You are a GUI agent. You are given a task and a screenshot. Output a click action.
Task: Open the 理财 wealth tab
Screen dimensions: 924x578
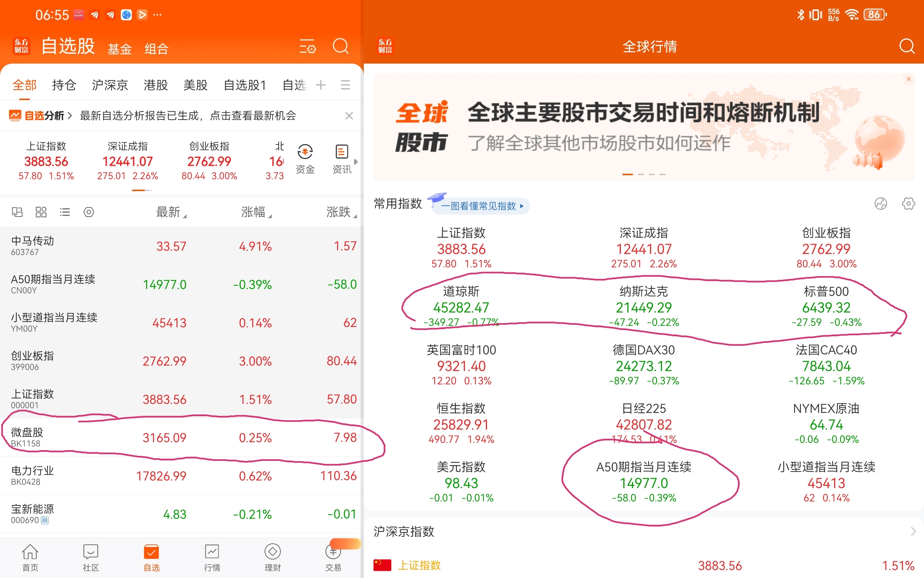(x=273, y=558)
